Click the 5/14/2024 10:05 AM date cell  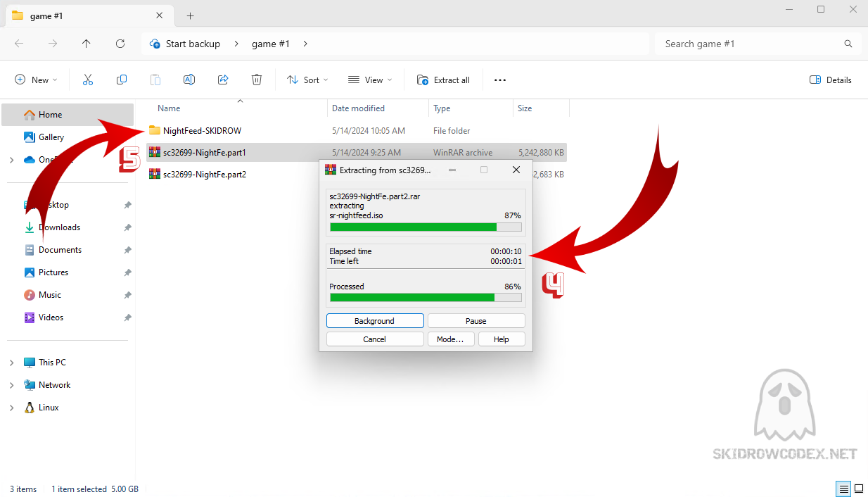click(x=369, y=130)
